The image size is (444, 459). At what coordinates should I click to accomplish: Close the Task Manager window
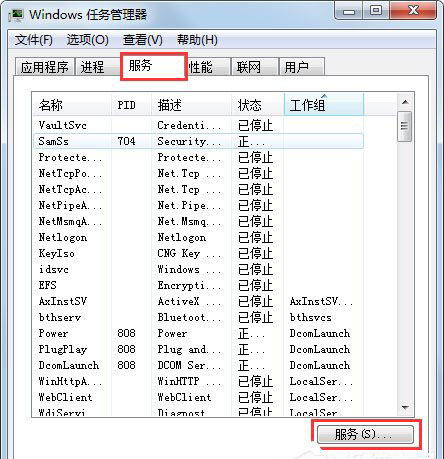[x=413, y=12]
